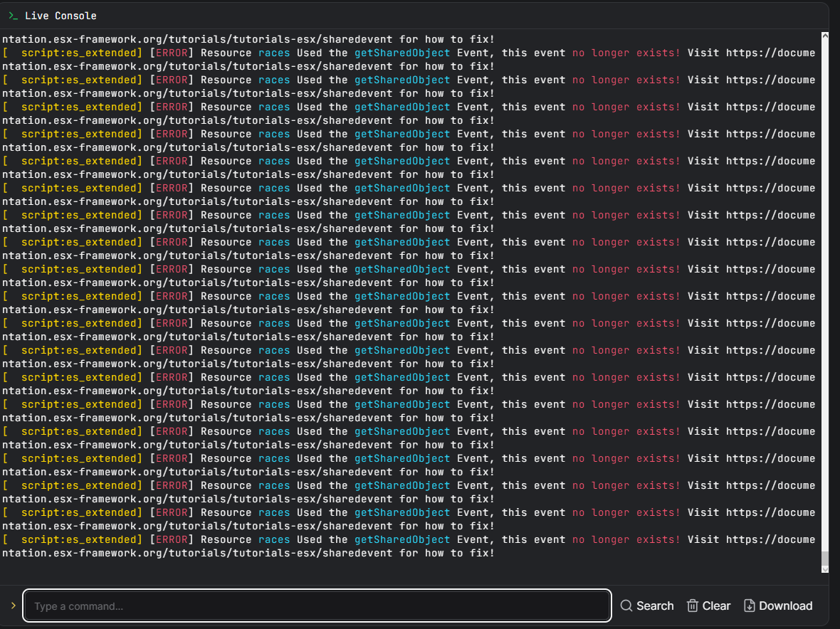Click the yellow prompt chevron before command box

tap(13, 606)
